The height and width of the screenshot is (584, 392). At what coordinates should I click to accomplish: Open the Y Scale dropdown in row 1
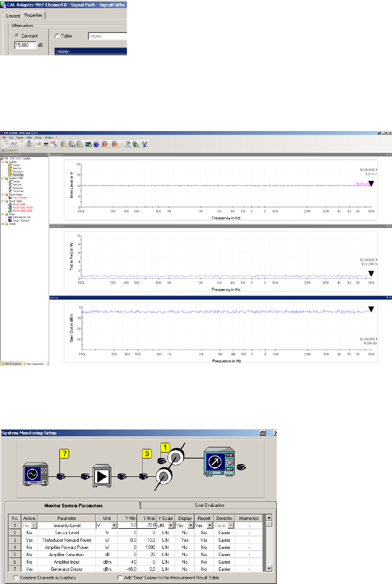click(171, 526)
